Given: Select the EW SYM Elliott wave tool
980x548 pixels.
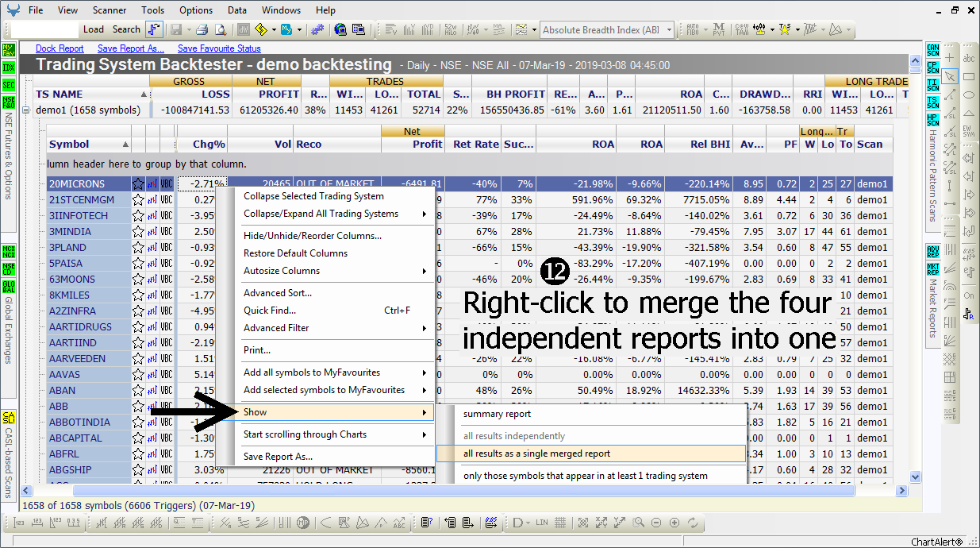Looking at the screenshot, I should click(x=969, y=130).
